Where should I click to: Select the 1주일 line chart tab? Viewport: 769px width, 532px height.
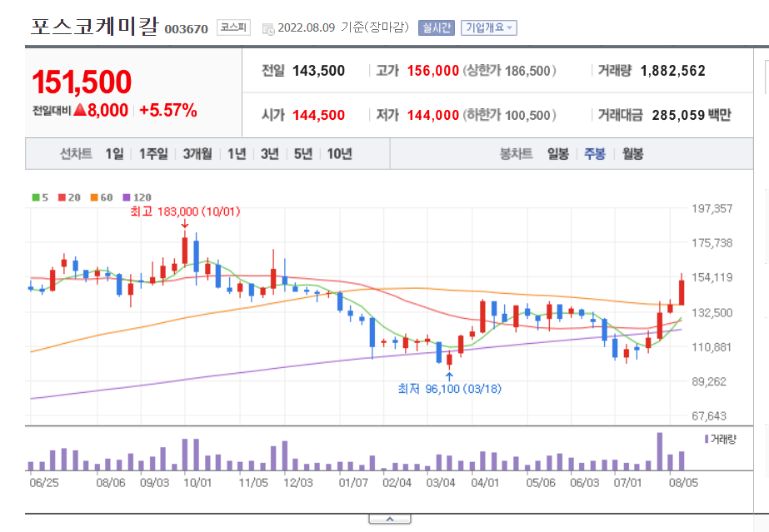153,154
